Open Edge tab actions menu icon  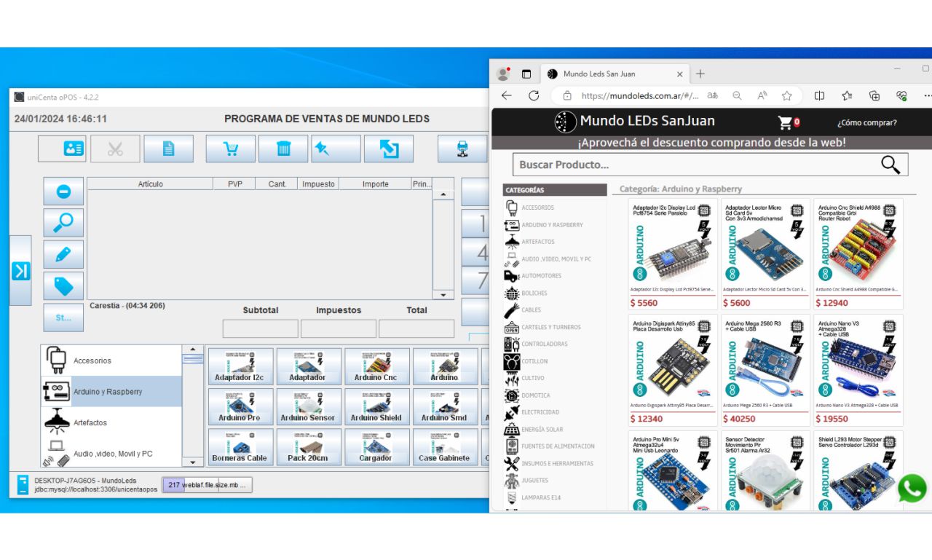[x=526, y=74]
